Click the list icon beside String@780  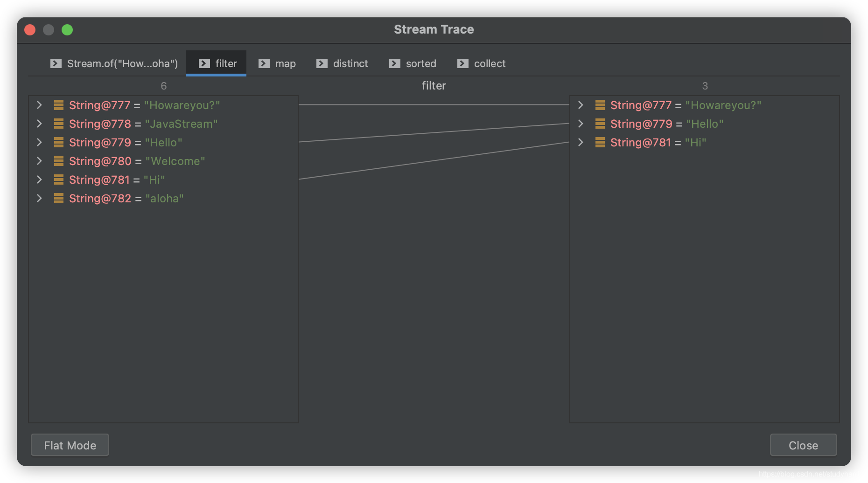[x=59, y=161]
